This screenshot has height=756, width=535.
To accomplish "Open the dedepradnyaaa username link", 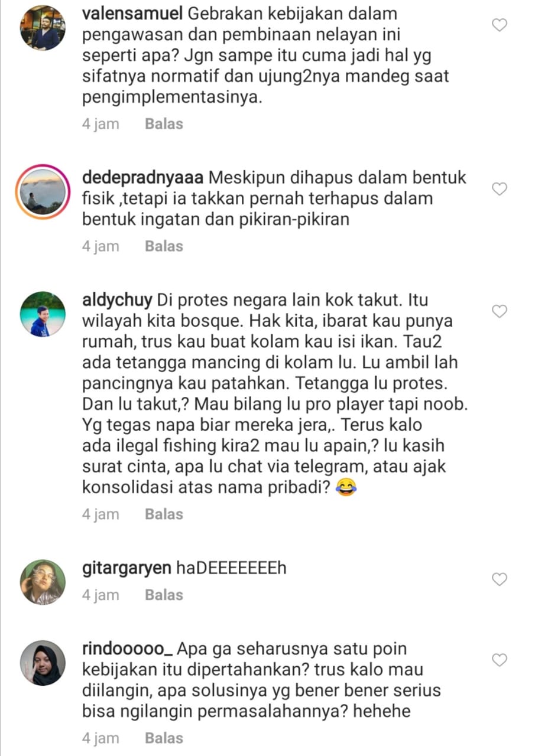I will point(143,178).
